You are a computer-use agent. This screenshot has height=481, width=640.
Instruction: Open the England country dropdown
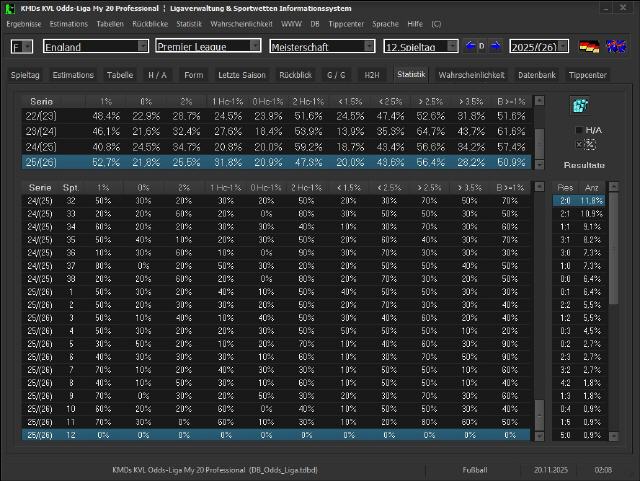pyautogui.click(x=95, y=46)
